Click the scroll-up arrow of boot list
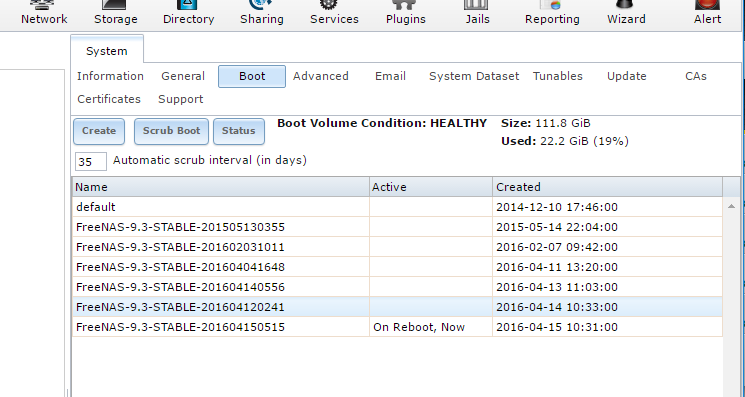The image size is (745, 397). pos(731,206)
